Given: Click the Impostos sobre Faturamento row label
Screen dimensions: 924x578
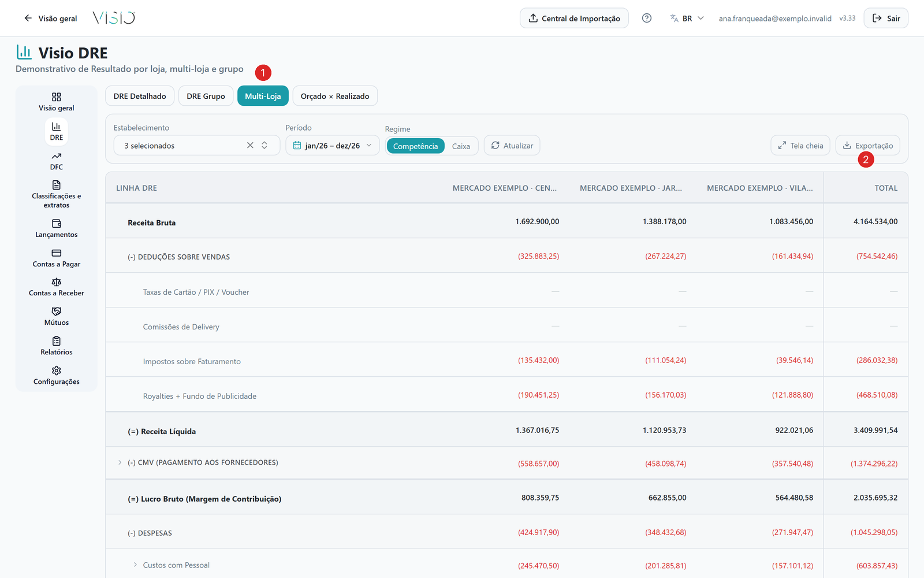Looking at the screenshot, I should [192, 361].
